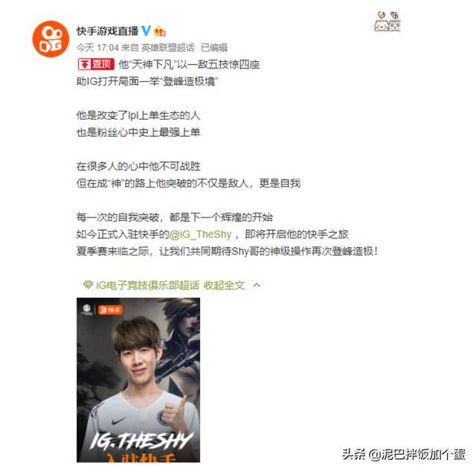Click the cartoon cat sticker decoration
Image resolution: width=476 pixels, height=471 pixels.
tap(387, 22)
